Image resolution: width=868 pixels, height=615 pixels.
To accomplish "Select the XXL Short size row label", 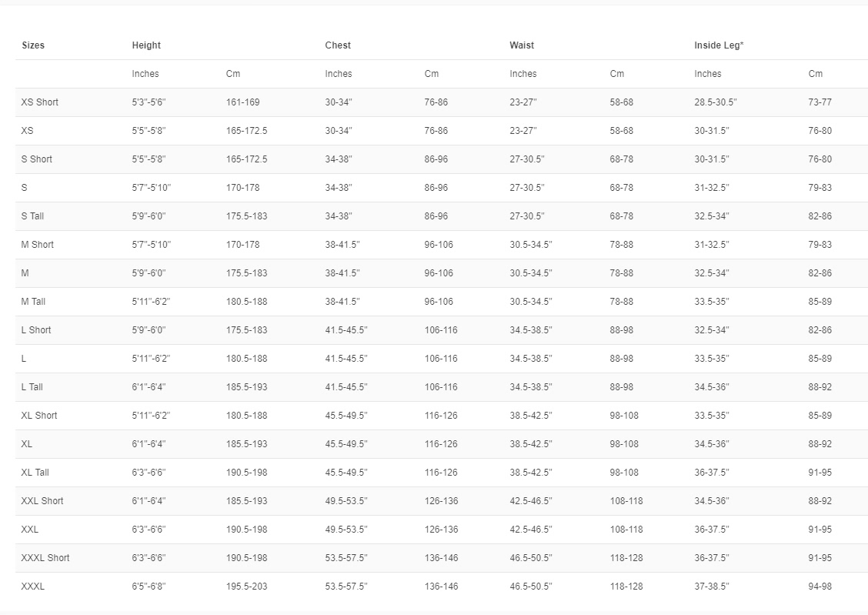I will (42, 501).
